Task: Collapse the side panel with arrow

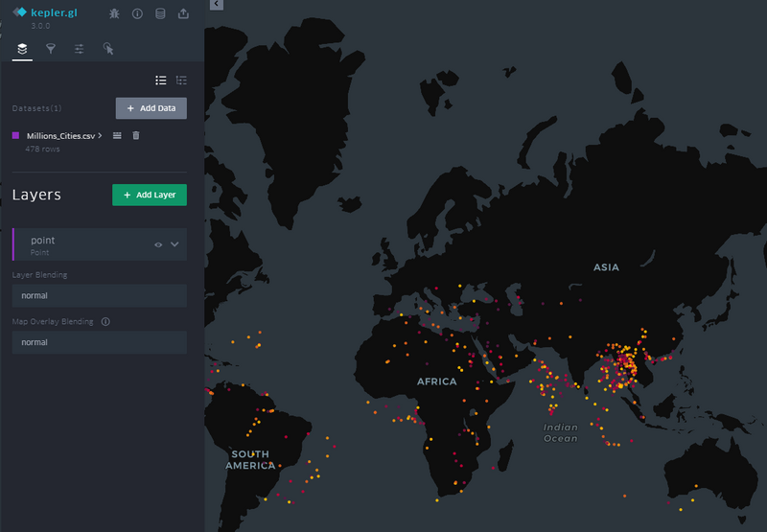Action: tap(217, 5)
